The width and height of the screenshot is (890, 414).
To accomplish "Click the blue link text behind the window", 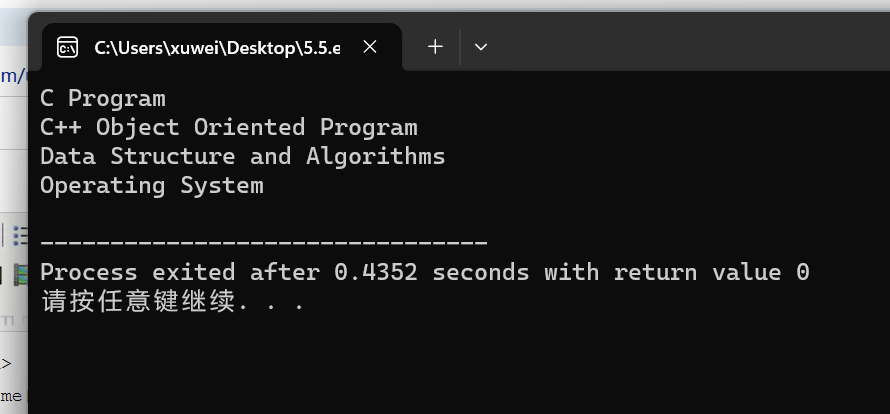I will (x=12, y=76).
